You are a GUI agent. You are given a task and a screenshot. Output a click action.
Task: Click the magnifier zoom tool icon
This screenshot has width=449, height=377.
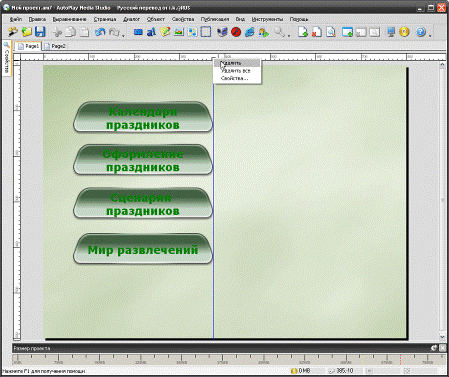[279, 32]
